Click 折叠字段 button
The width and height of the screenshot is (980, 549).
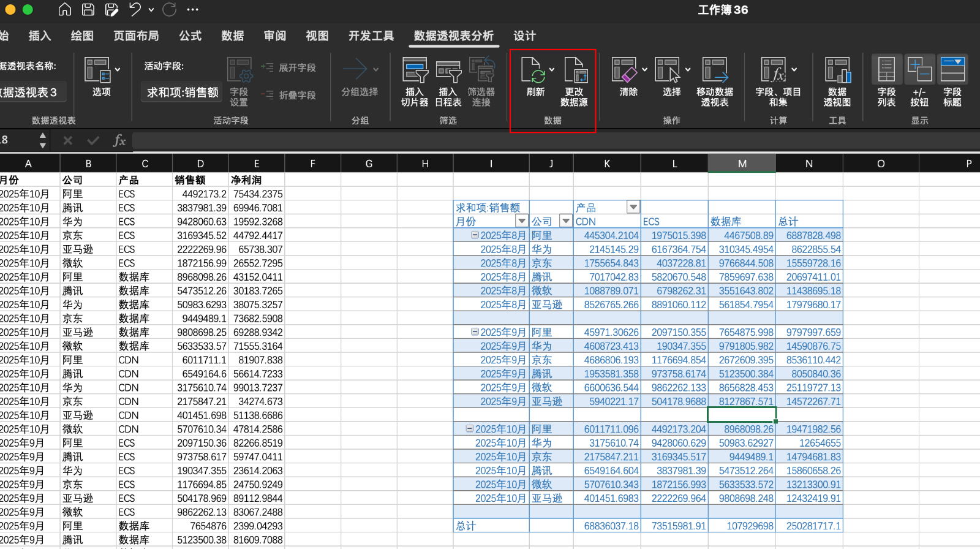pos(288,95)
